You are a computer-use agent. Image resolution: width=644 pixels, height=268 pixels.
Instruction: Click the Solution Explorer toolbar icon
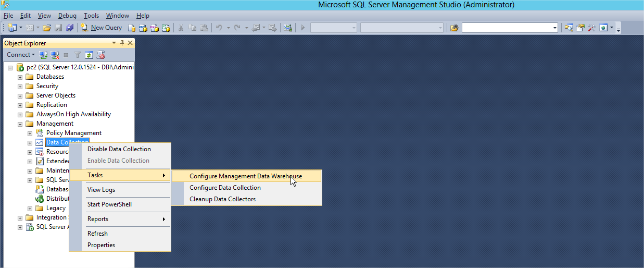(x=569, y=28)
